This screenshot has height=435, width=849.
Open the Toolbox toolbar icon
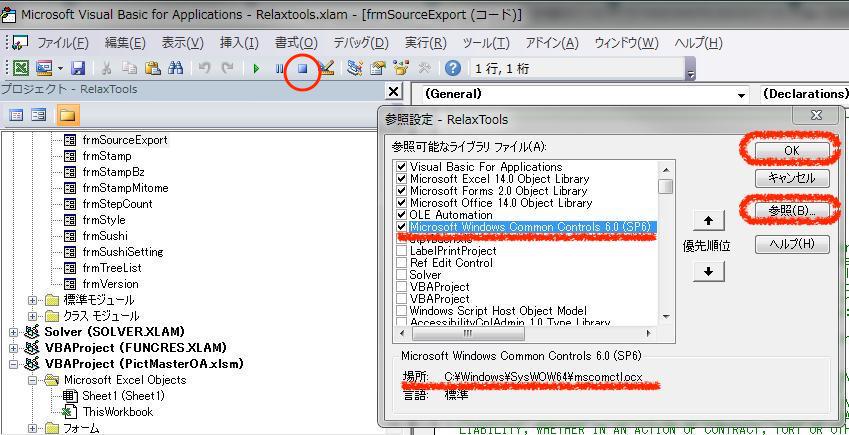click(424, 68)
